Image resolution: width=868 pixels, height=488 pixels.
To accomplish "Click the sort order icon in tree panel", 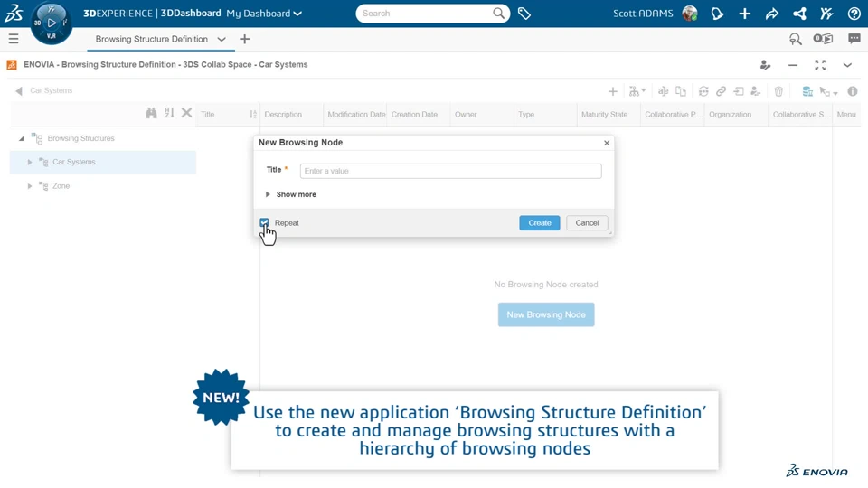I will [x=169, y=113].
